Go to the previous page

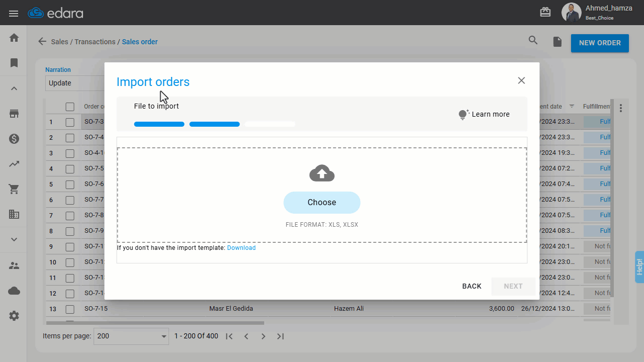tap(247, 336)
